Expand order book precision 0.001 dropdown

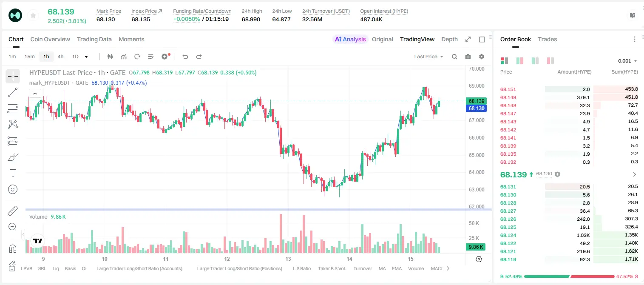tap(628, 61)
